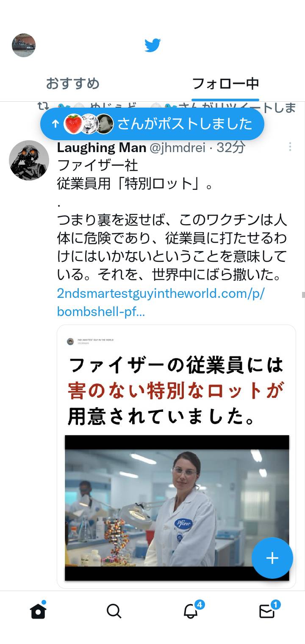Screen dimensions: 305x644
Task: Open the Pfizer lab image preview card
Action: coord(176,457)
